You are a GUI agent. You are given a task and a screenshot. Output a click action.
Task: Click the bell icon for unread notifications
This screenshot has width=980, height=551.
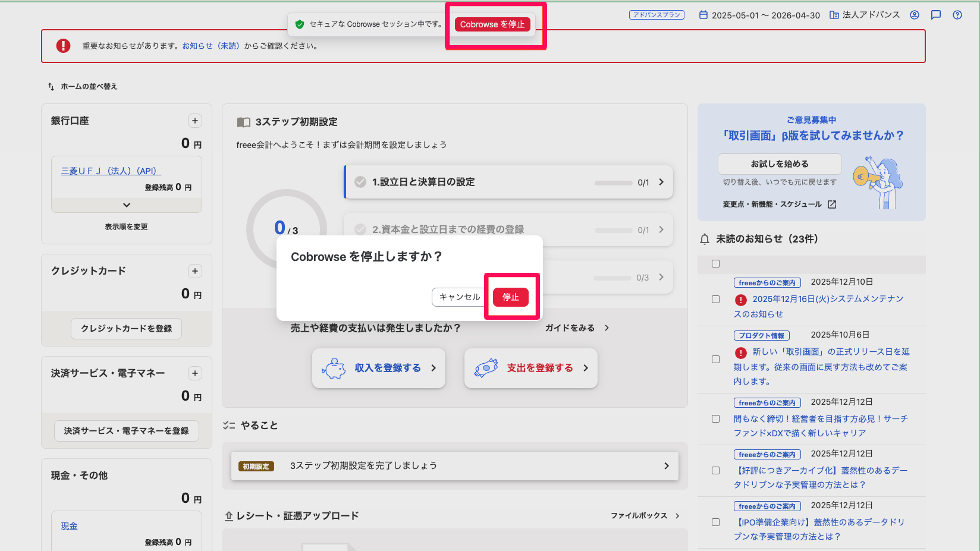coord(705,239)
